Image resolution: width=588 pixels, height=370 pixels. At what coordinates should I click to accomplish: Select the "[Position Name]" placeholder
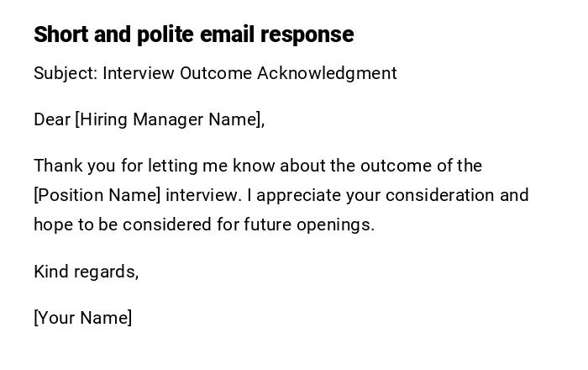point(97,195)
